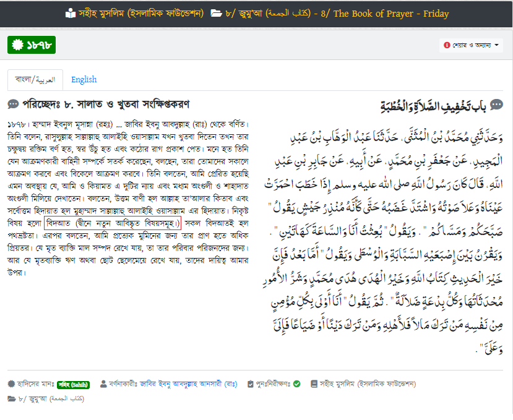Screen dimensions: 513x420
Task: Click the book icon beside footer source name
Action: (x=315, y=384)
